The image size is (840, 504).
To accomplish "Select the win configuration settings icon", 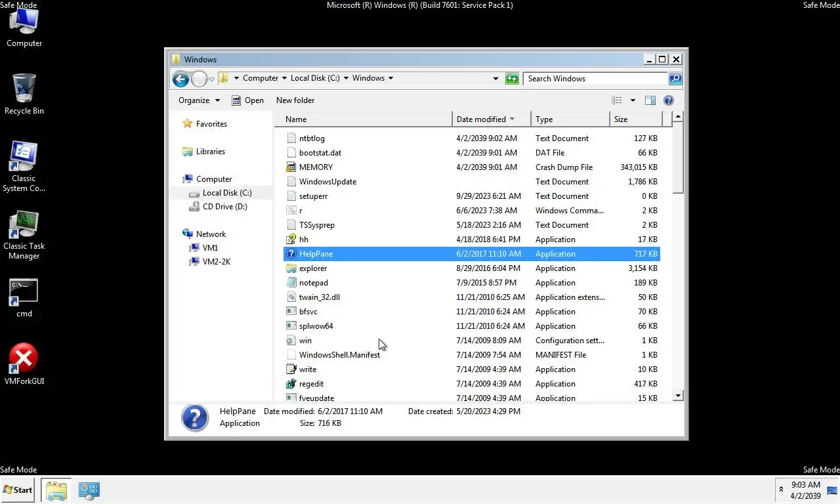I will [x=292, y=341].
